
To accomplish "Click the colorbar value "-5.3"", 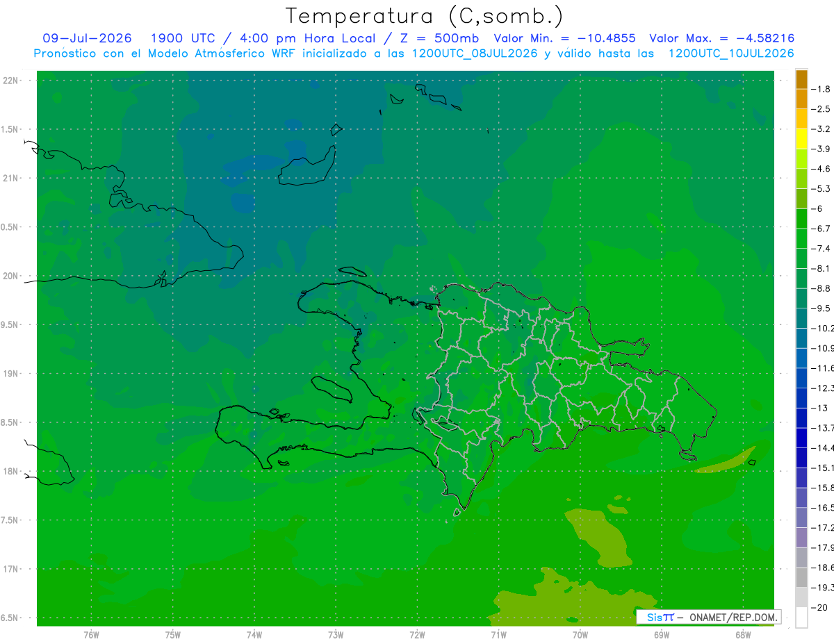I will coord(821,188).
